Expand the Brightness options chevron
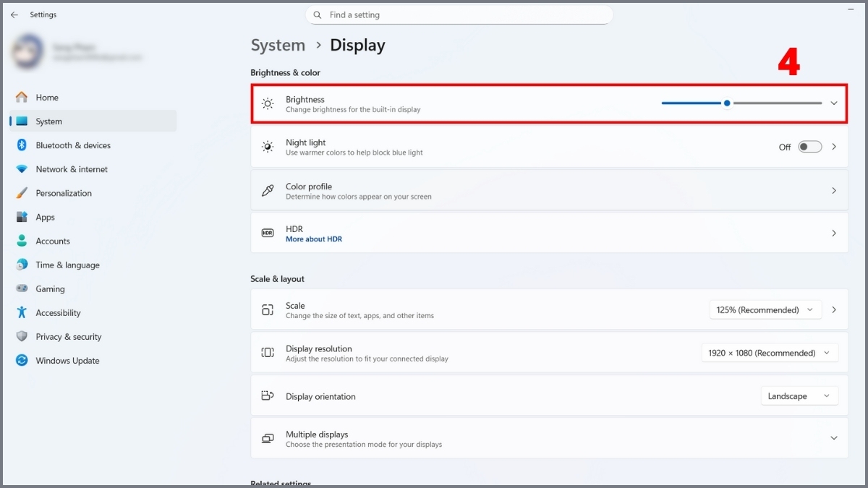868x488 pixels. (834, 103)
